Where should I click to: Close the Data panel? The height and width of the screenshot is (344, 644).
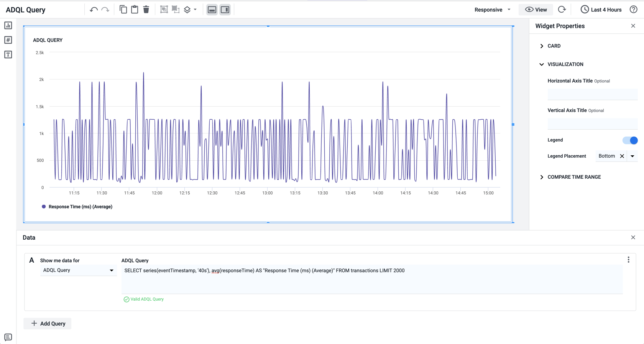coord(633,238)
